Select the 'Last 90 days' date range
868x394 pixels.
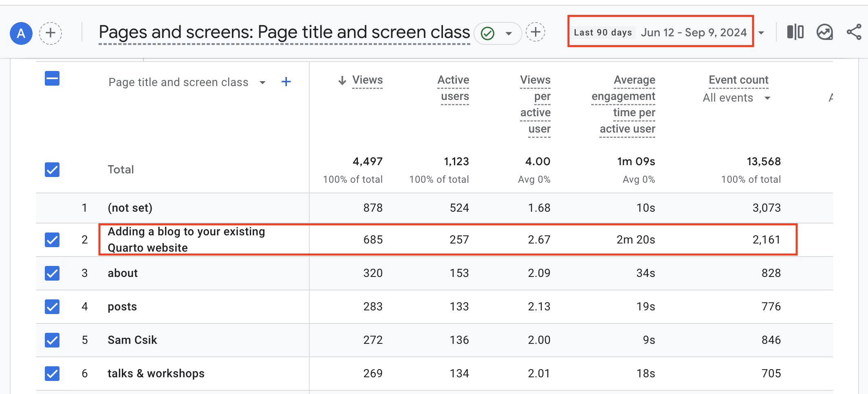[603, 33]
